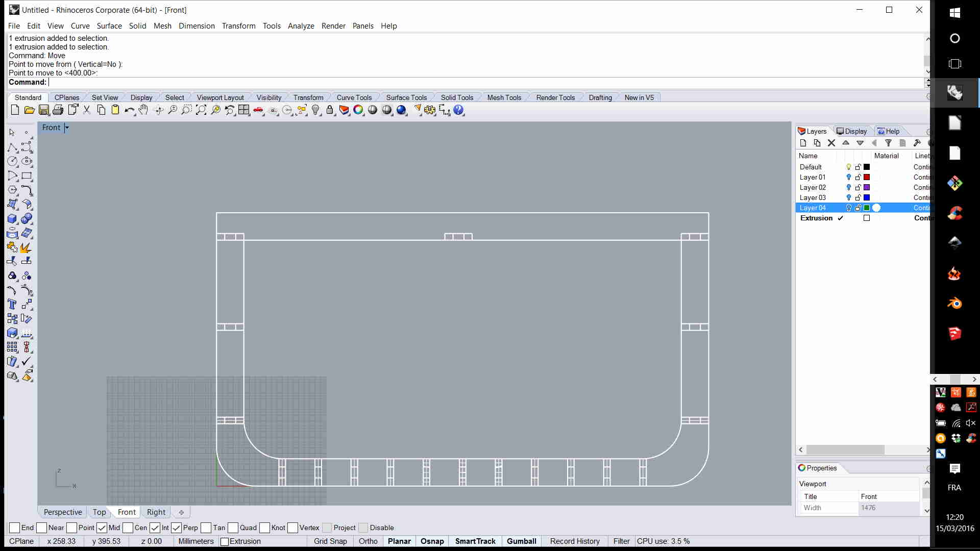Click the layer filter funnel icon
The width and height of the screenshot is (980, 551).
[888, 143]
